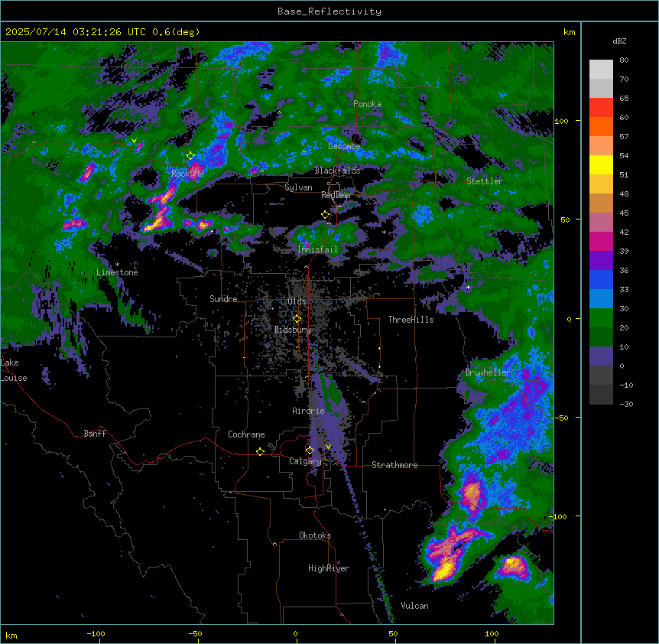Click the Blackfalds city label
The image size is (659, 644).
[x=337, y=171]
